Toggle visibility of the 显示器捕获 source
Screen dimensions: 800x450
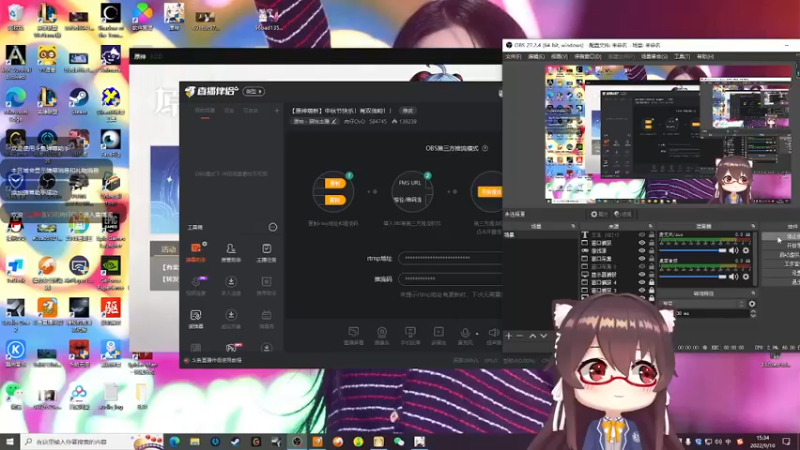pyautogui.click(x=642, y=274)
